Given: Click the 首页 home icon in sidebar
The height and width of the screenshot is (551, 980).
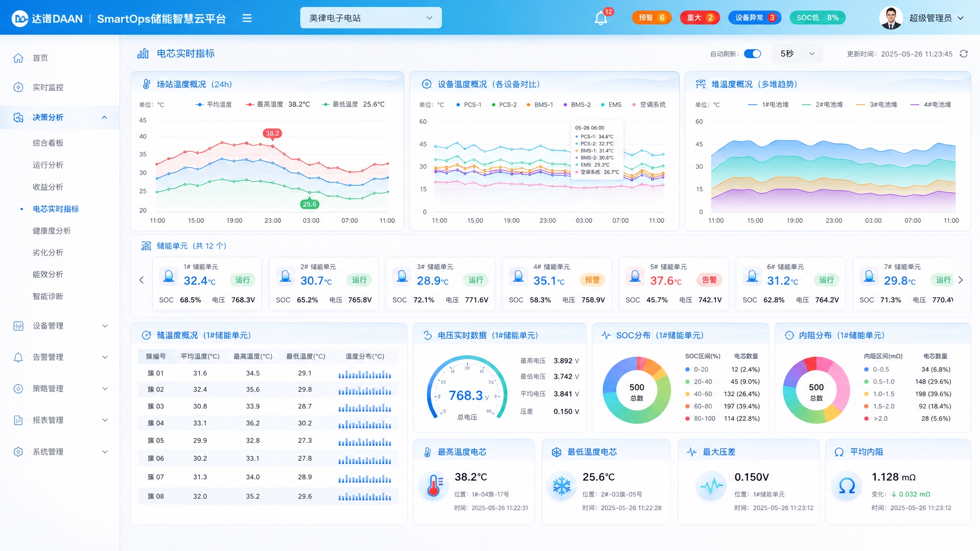Looking at the screenshot, I should 18,58.
